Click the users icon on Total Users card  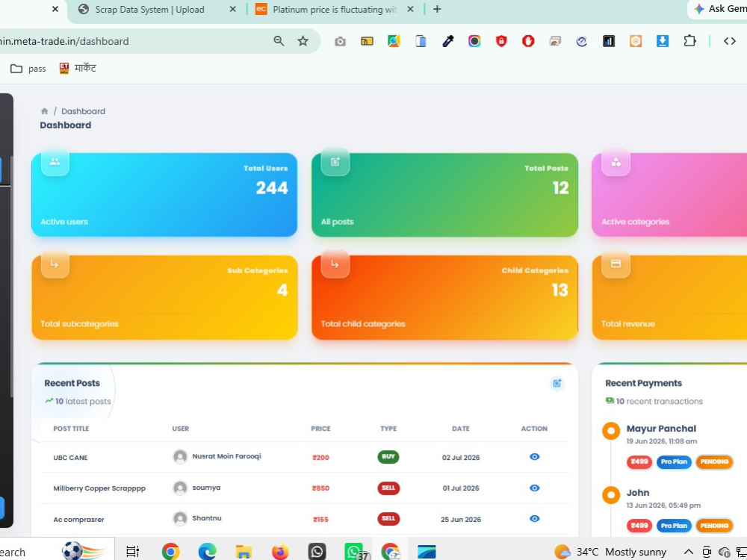[55, 162]
